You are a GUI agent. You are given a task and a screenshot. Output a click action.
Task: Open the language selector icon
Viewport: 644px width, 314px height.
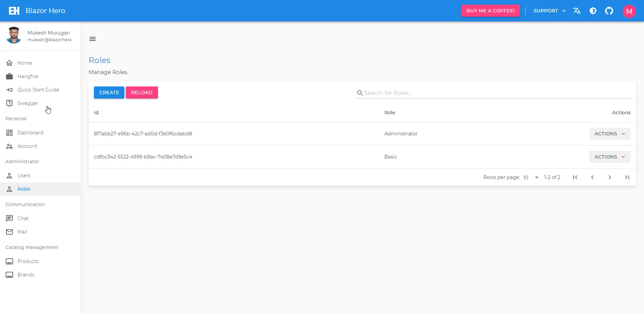click(577, 11)
